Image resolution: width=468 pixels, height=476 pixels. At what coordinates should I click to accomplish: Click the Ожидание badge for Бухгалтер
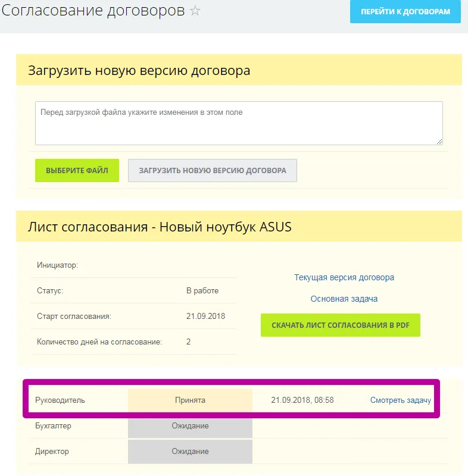coord(190,426)
